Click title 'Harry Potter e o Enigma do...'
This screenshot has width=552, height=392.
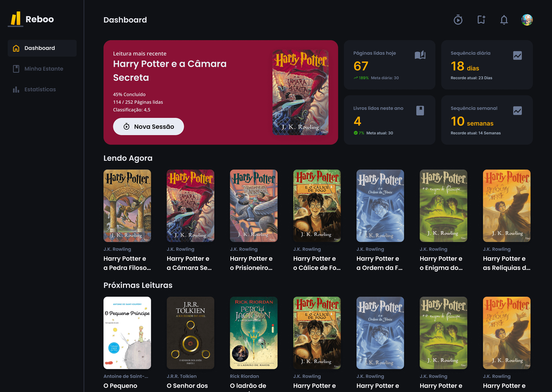click(441, 263)
